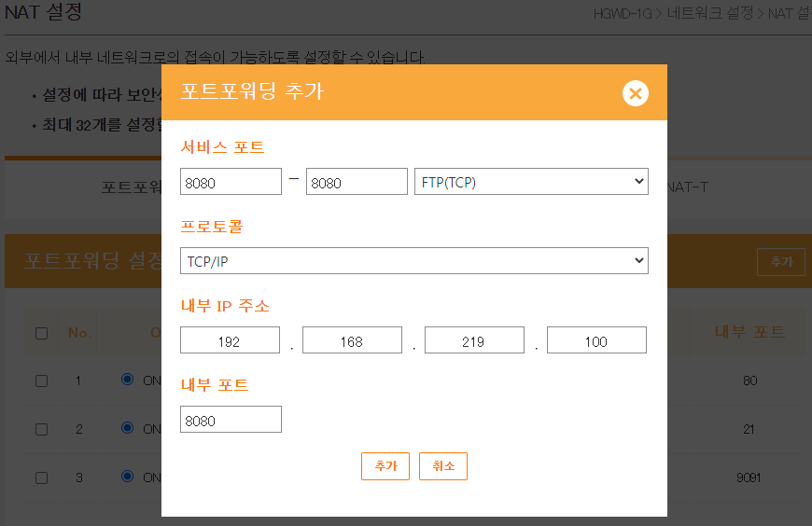The width and height of the screenshot is (812, 526).
Task: Click the 내부 IP 주소 label
Action: (225, 306)
